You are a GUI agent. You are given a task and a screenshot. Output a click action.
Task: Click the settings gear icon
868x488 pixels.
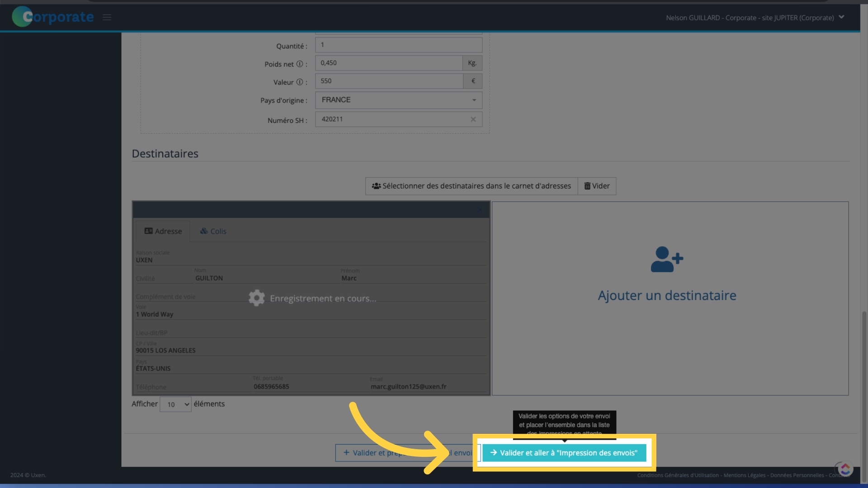tap(256, 298)
